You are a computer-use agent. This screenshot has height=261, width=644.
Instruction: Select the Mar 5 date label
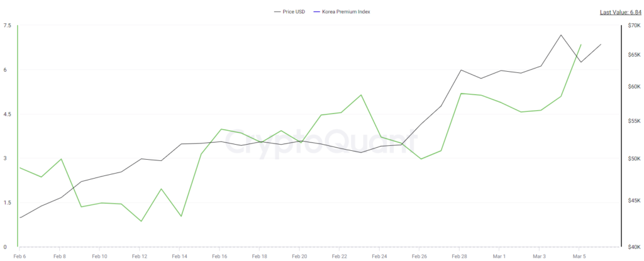coord(579,257)
